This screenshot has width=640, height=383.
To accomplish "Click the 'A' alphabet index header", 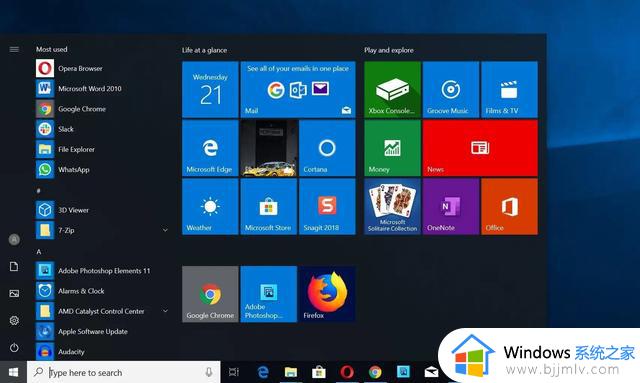I will (39, 252).
